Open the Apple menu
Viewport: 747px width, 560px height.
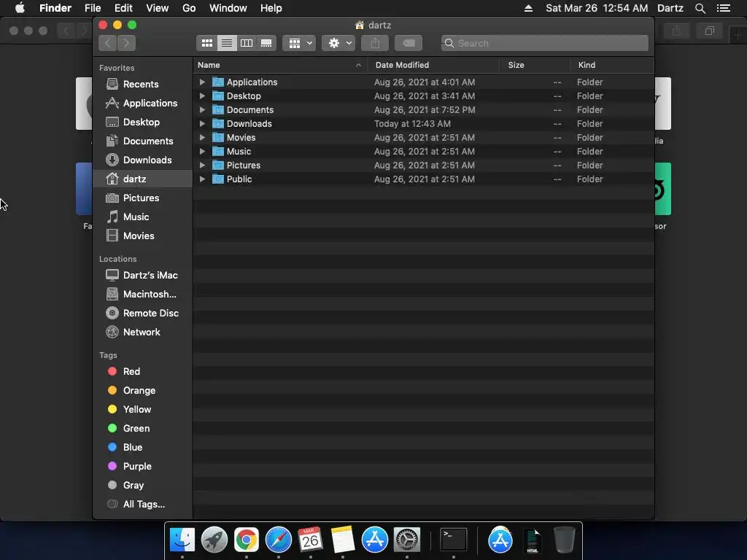(x=20, y=8)
